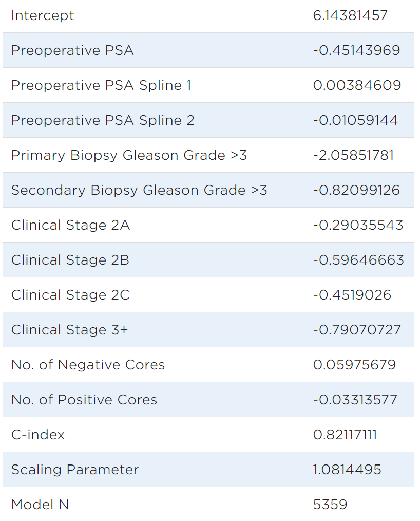This screenshot has height=521, width=420.
Task: Click the Preoperative PSA Spline 2 label
Action: [103, 120]
